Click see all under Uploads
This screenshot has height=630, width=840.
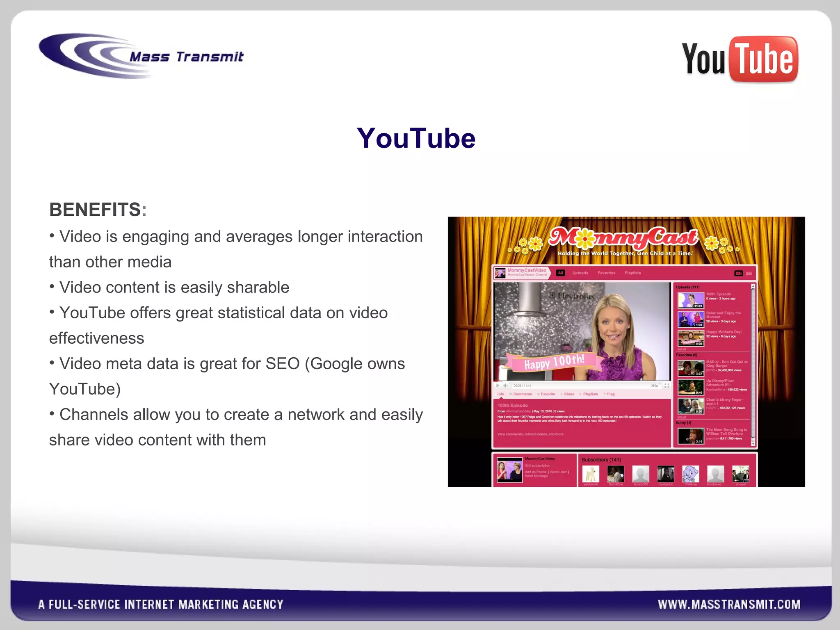[x=682, y=349]
